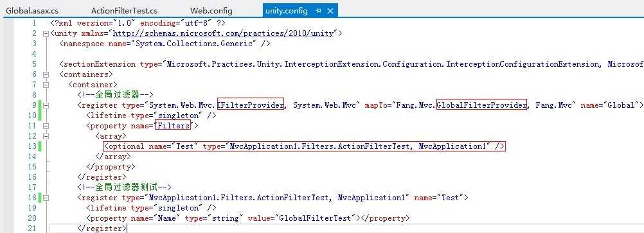
Task: Collapse the container element on line 7
Action: tap(46, 85)
